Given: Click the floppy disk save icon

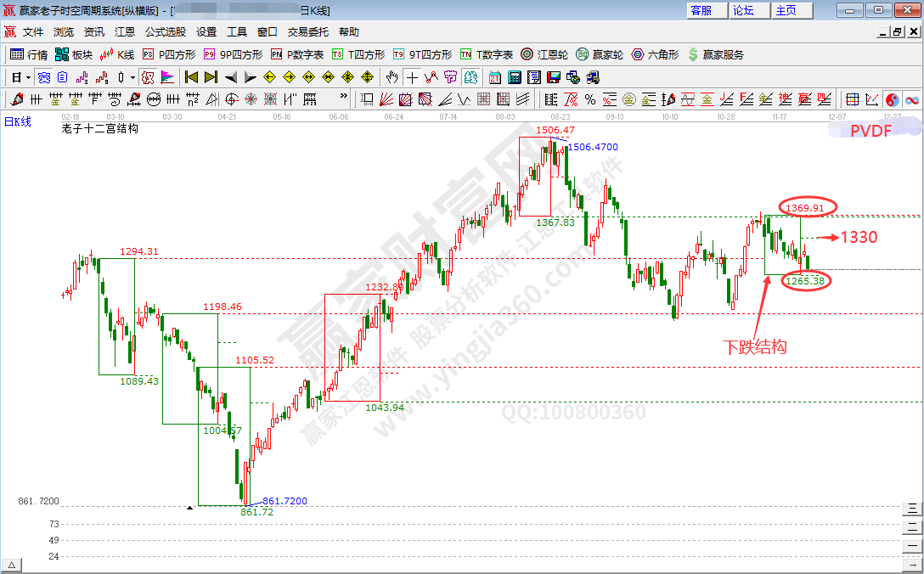Looking at the screenshot, I should point(554,77).
